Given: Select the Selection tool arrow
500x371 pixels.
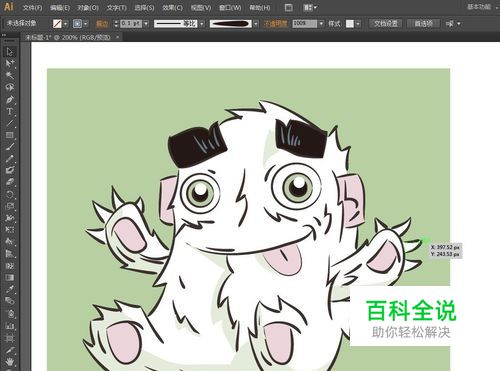Looking at the screenshot, I should (x=9, y=52).
